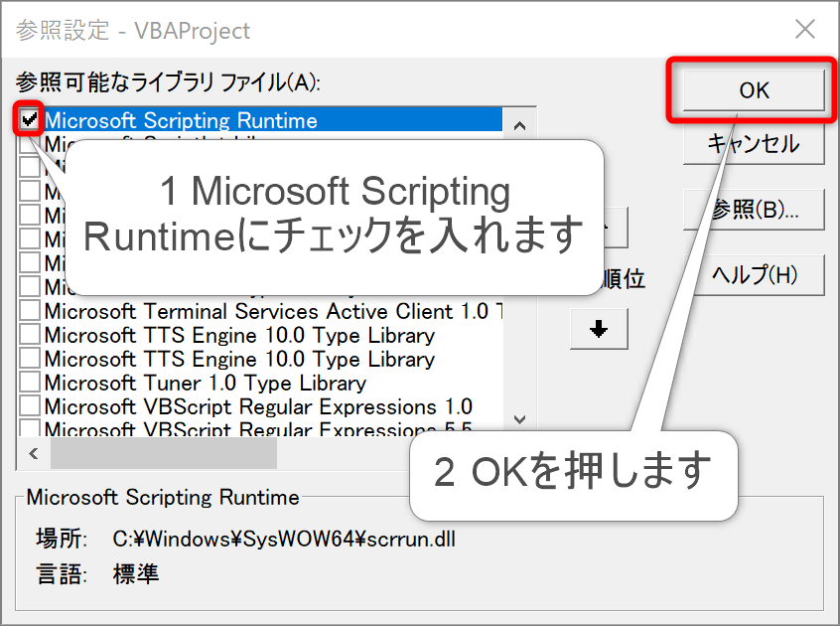Viewport: 840px width, 626px height.
Task: Click the horizontal scrollbar thumb
Action: (164, 454)
